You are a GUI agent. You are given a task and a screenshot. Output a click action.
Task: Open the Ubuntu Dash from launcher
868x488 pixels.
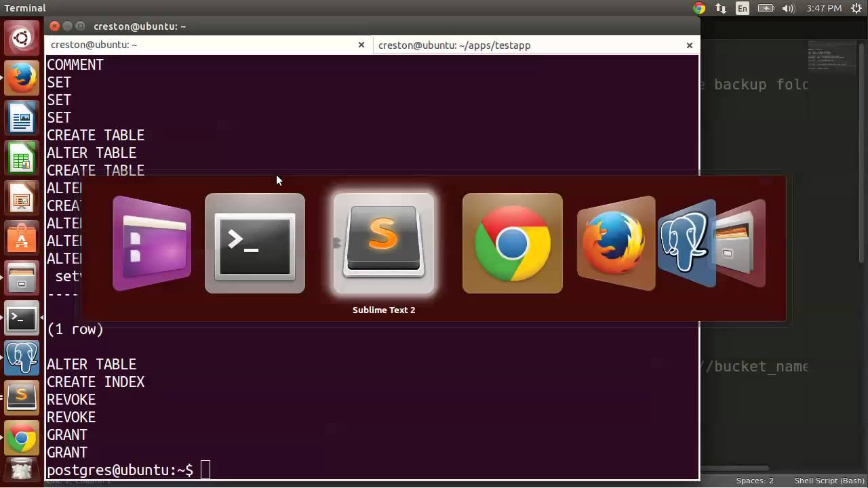point(22,39)
